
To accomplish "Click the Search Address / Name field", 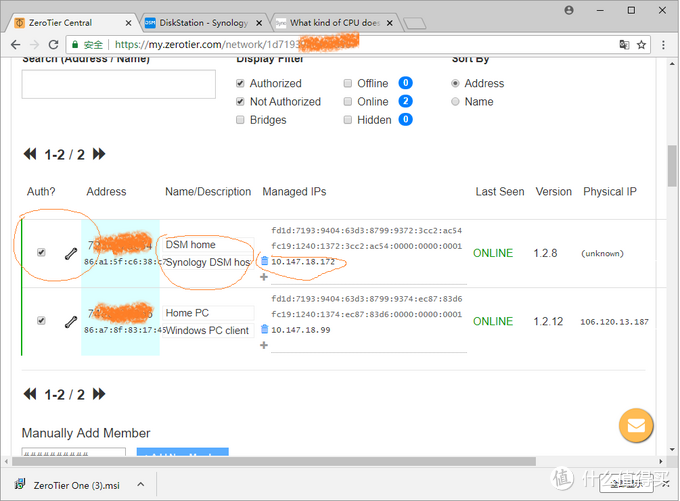I will pyautogui.click(x=118, y=85).
